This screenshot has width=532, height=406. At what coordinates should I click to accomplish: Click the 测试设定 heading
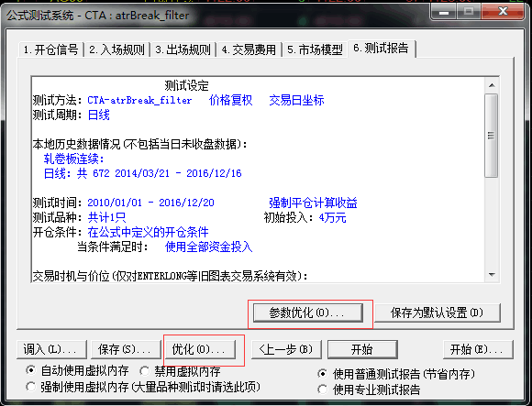pyautogui.click(x=186, y=85)
